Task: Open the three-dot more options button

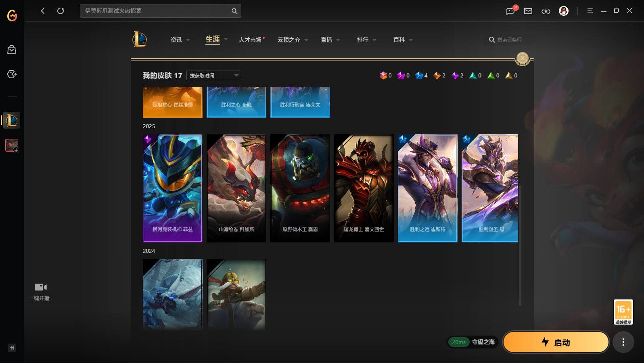Action: tap(623, 342)
